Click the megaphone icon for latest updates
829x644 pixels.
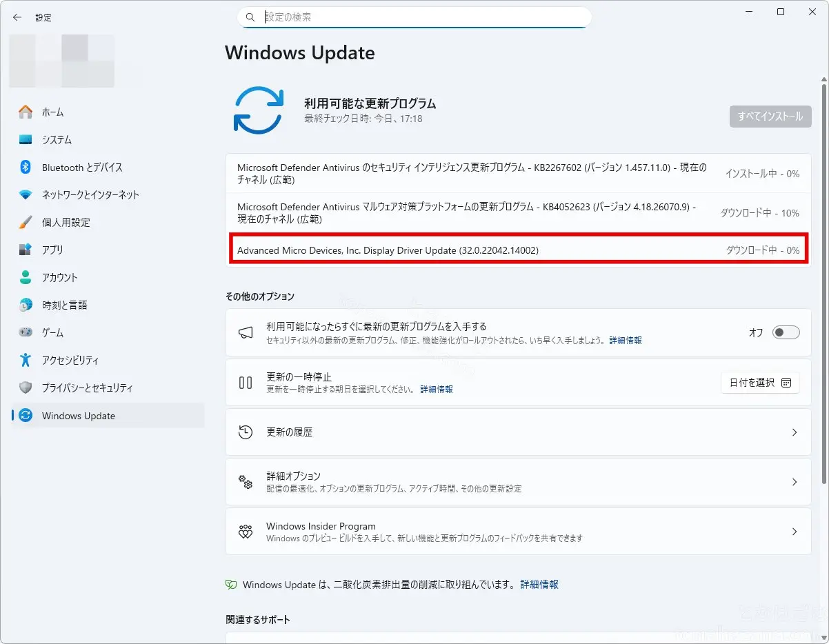click(246, 332)
